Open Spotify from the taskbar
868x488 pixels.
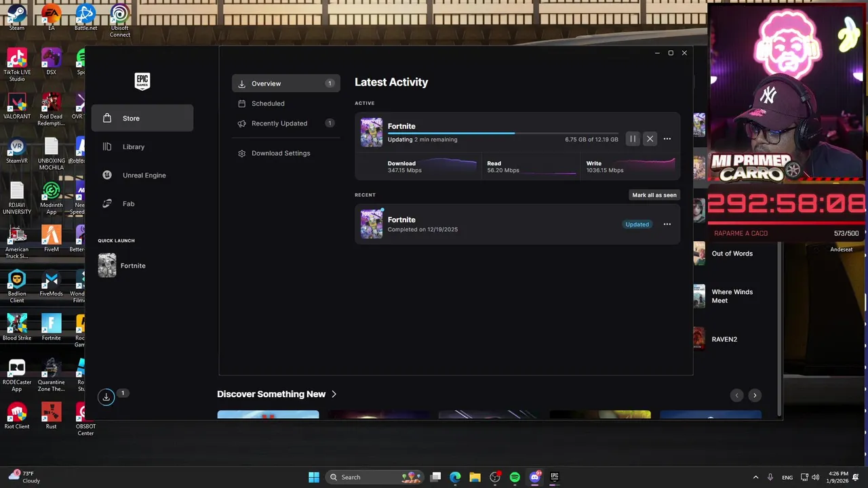(x=515, y=477)
